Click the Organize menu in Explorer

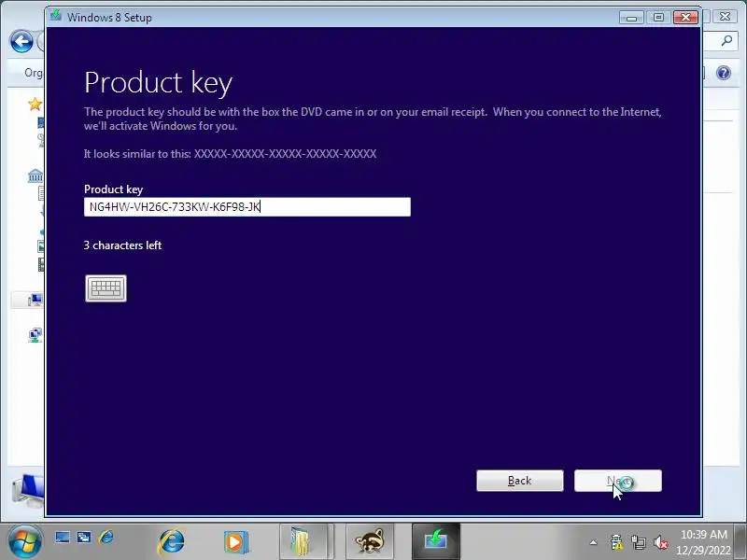pyautogui.click(x=34, y=73)
